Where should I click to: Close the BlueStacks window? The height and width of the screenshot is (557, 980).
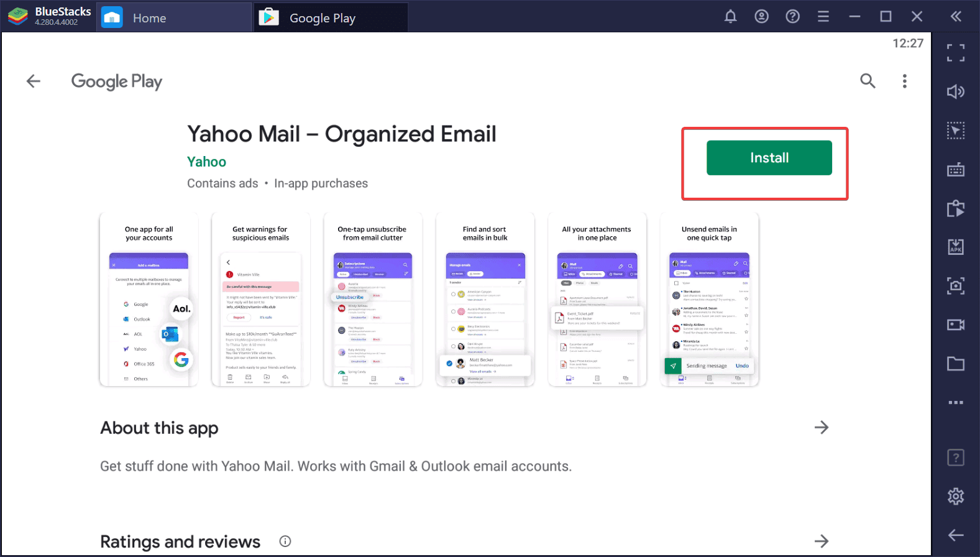click(917, 17)
